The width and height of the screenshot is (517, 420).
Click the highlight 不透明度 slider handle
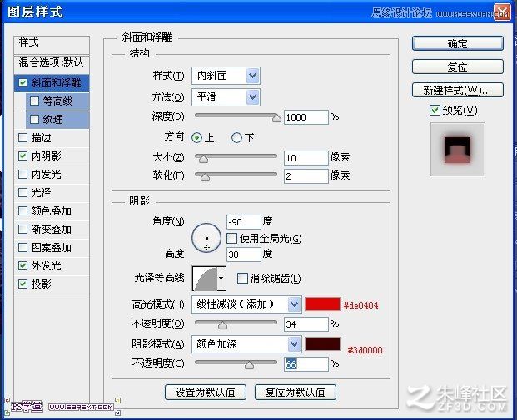pos(223,325)
